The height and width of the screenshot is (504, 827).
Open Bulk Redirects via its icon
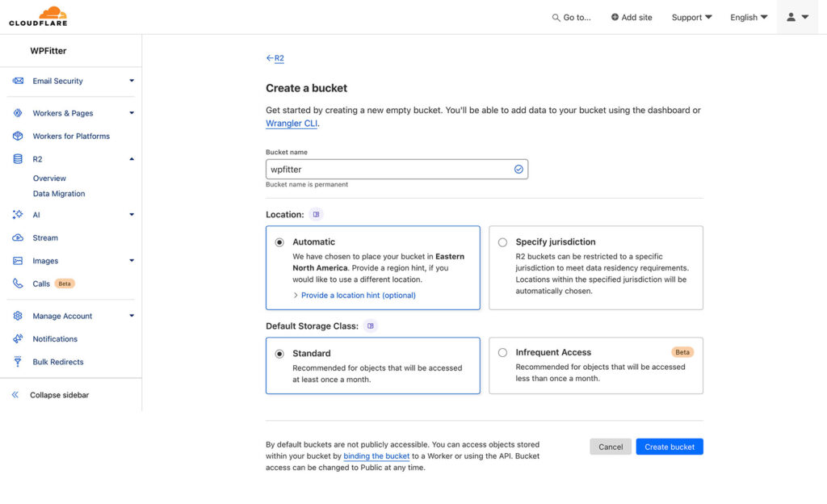tap(18, 362)
